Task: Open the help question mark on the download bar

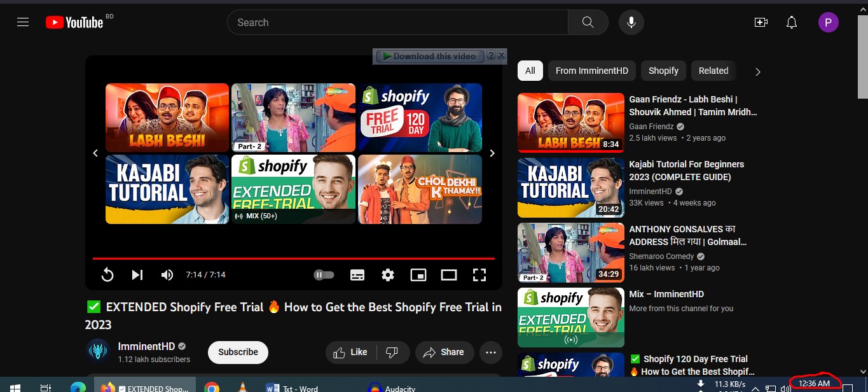Action: coord(491,56)
